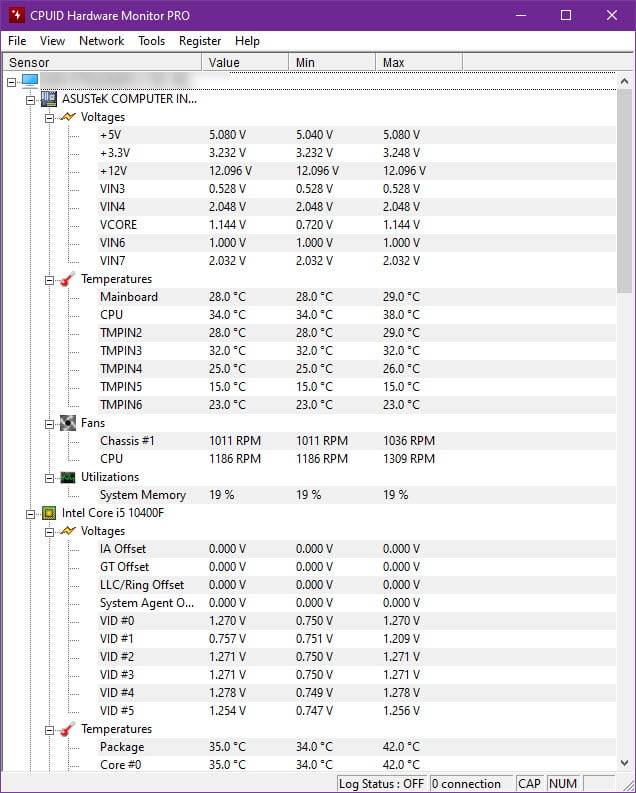Select the GT Offset row
Image resolution: width=636 pixels, height=793 pixels.
[357, 567]
